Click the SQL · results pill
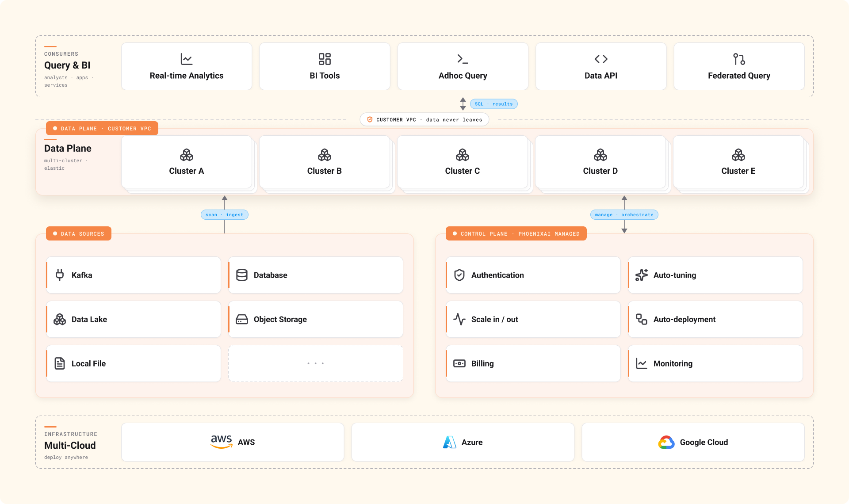The image size is (849, 504). 493,104
